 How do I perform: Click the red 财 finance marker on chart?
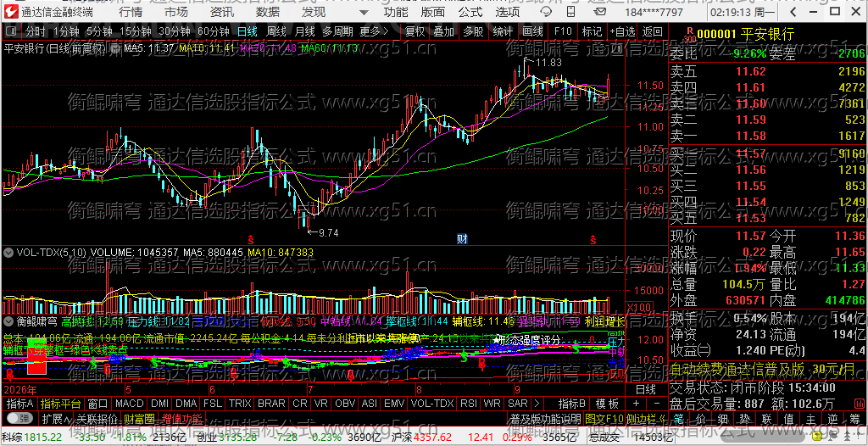(x=462, y=239)
